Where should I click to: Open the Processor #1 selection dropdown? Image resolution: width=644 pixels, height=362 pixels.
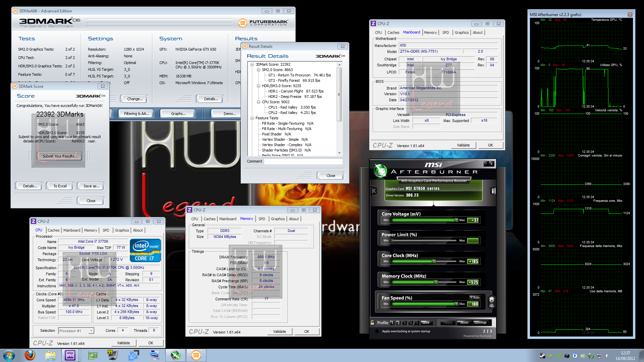tap(91, 331)
